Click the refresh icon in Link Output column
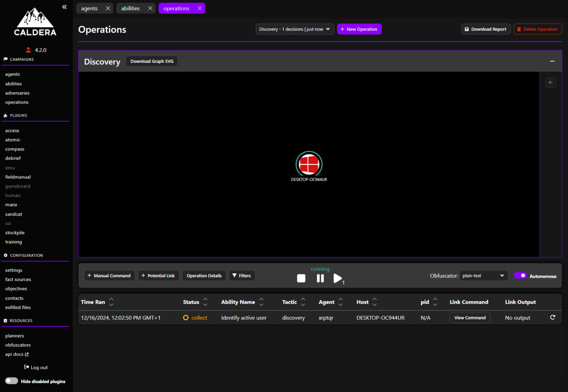Viewport: 568px width, 392px height. click(x=552, y=317)
